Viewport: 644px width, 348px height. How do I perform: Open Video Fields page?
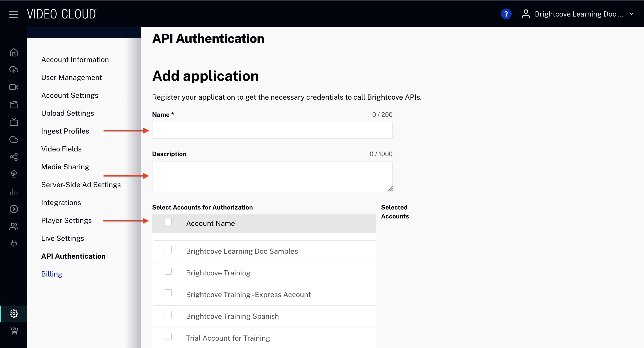61,149
